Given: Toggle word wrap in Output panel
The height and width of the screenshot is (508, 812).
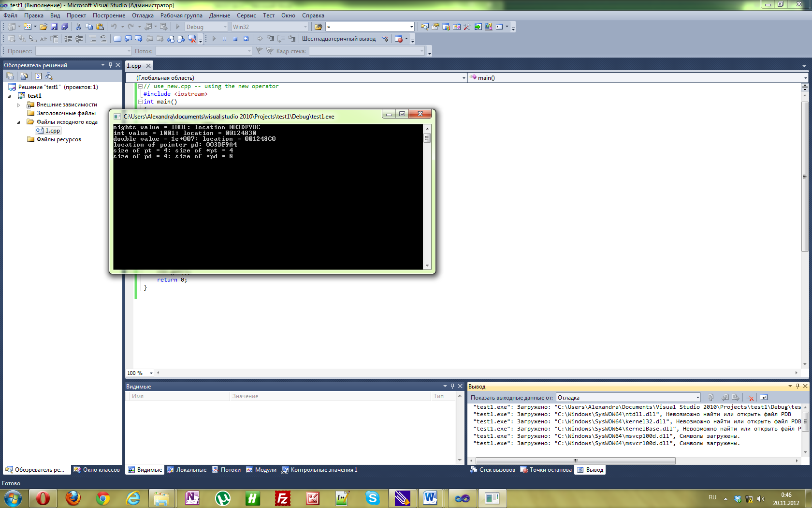Looking at the screenshot, I should (x=764, y=397).
